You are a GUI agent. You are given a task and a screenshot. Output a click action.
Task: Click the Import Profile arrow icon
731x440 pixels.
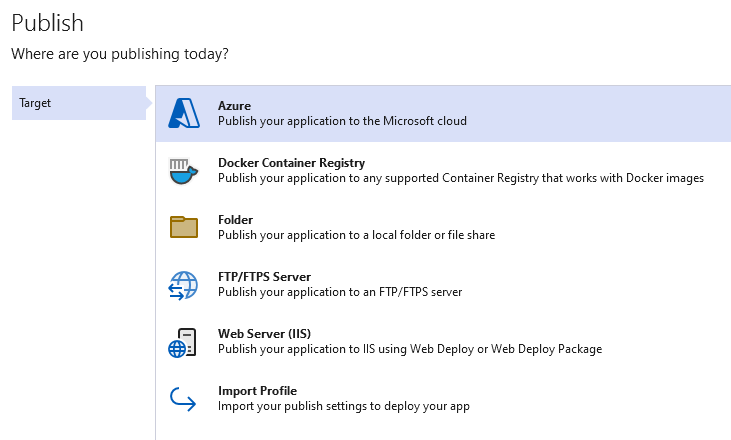(x=183, y=399)
